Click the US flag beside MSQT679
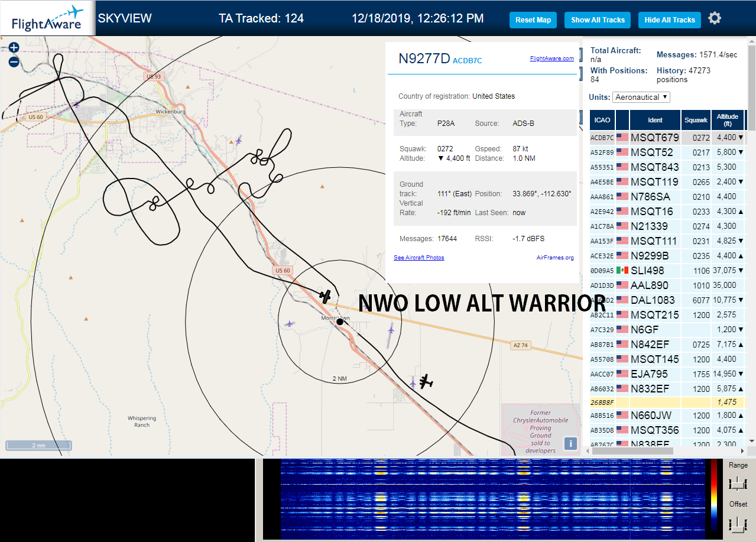The width and height of the screenshot is (756, 542). point(622,137)
